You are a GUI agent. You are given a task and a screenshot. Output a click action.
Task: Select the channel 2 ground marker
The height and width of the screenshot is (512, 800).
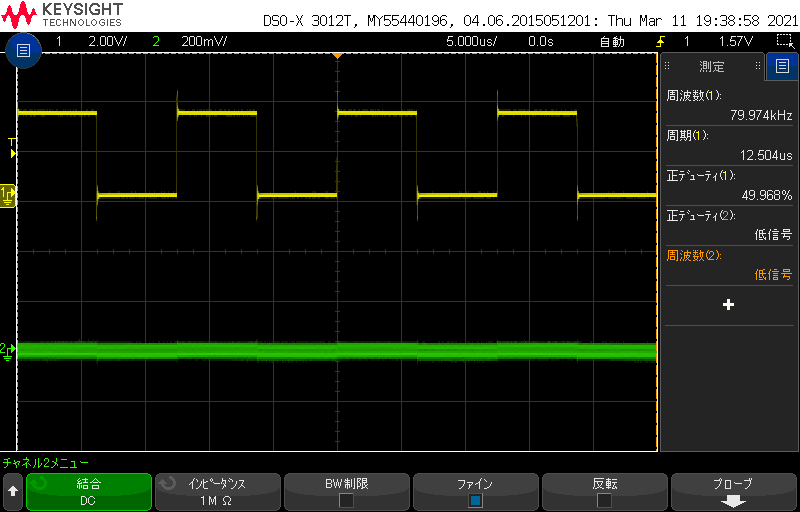tap(9, 349)
